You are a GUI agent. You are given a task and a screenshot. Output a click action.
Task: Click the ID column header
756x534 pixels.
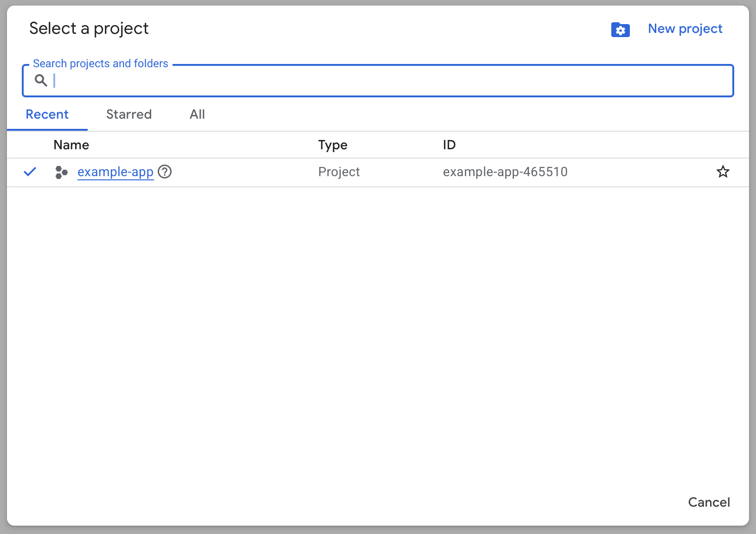[x=449, y=145]
